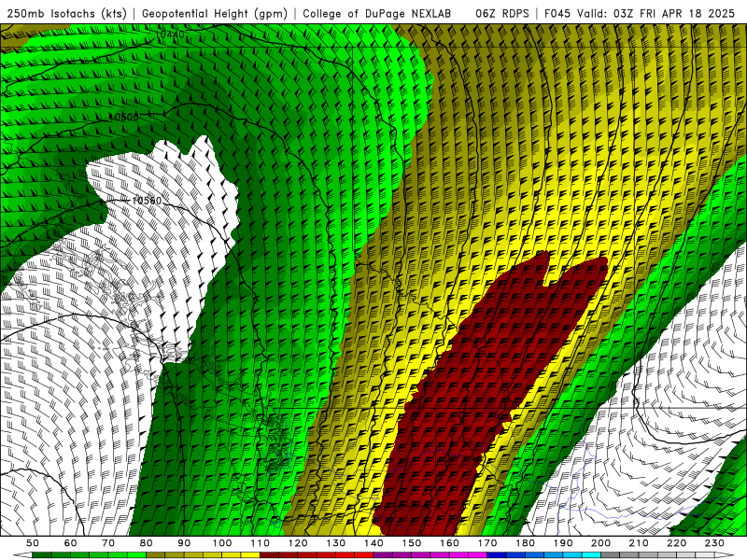Click the 220 value on the color scale
Viewport: 747px width, 560px height.
pos(676,543)
